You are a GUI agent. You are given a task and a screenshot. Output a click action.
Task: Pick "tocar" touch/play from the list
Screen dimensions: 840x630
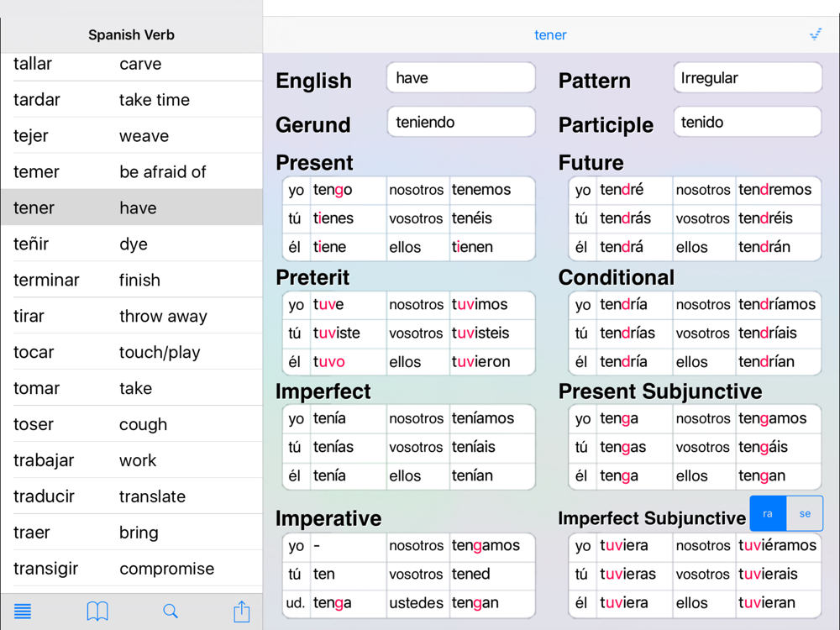point(131,352)
